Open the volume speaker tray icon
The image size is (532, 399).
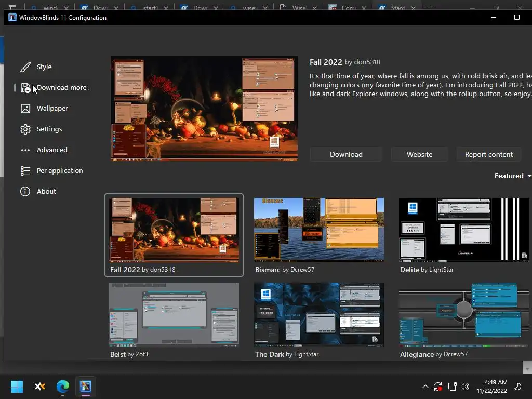pyautogui.click(x=465, y=387)
